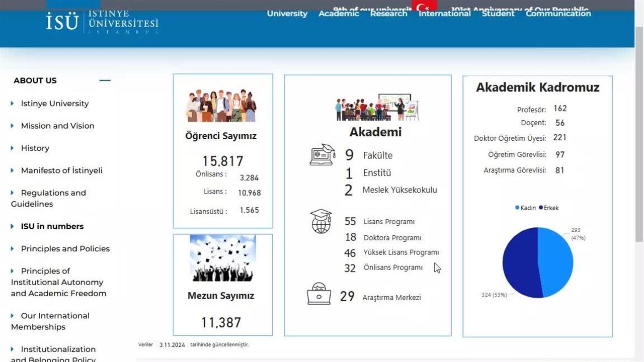The width and height of the screenshot is (644, 362).
Task: Open the Academic navigation menu
Action: pos(339,14)
